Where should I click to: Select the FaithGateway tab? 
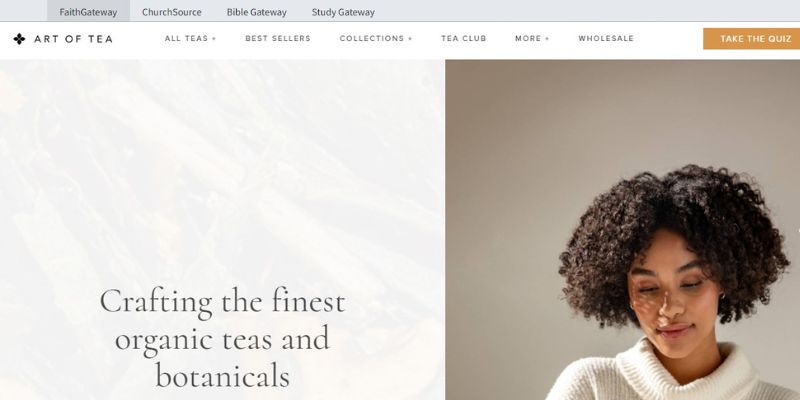pos(88,11)
